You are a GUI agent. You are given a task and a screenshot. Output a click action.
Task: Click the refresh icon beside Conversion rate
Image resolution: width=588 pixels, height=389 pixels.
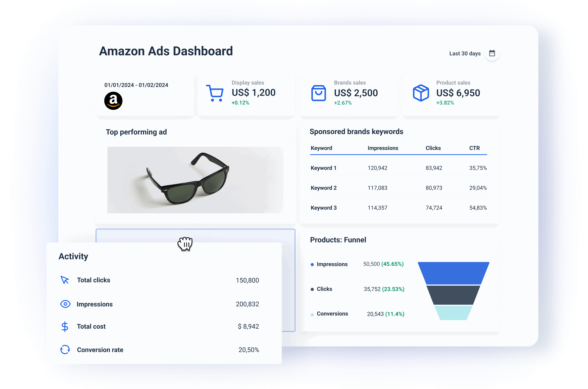pos(65,350)
